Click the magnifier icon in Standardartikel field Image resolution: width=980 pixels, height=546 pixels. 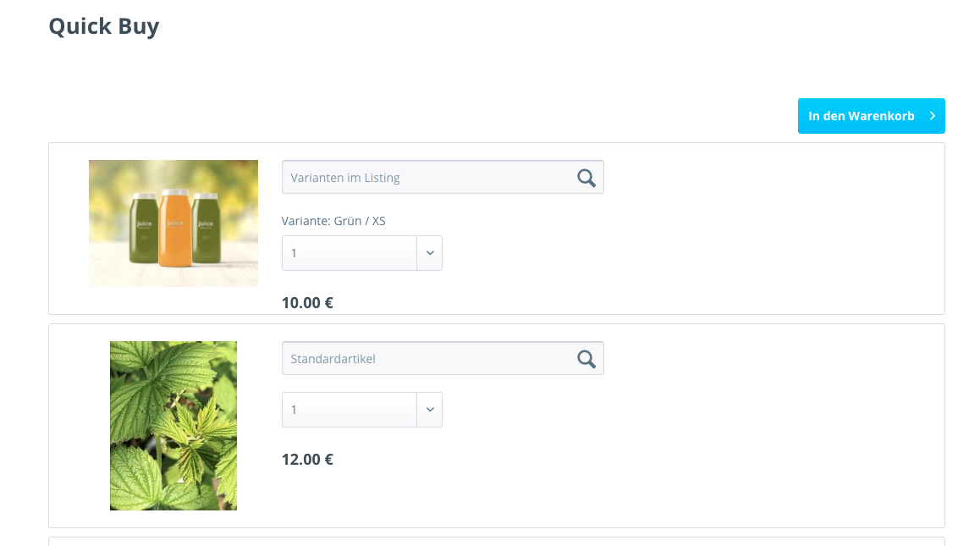coord(586,359)
